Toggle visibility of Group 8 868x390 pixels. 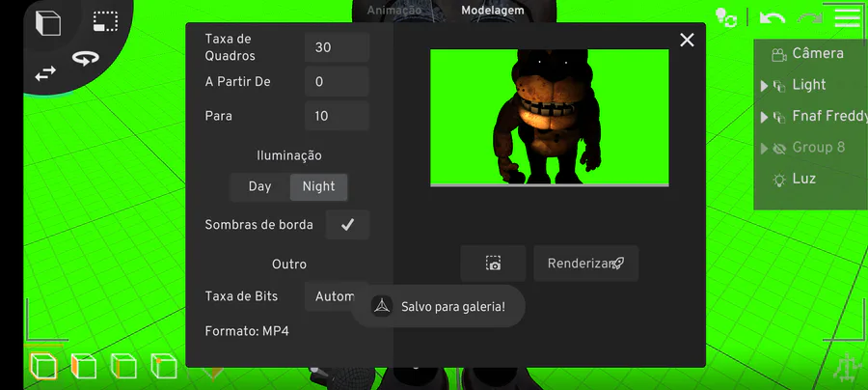[779, 148]
